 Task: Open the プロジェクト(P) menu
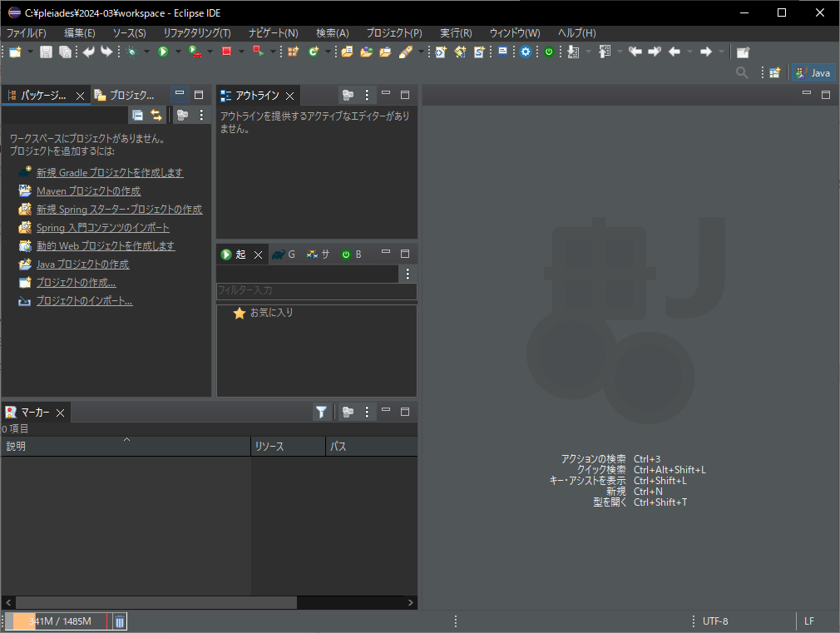pos(394,33)
